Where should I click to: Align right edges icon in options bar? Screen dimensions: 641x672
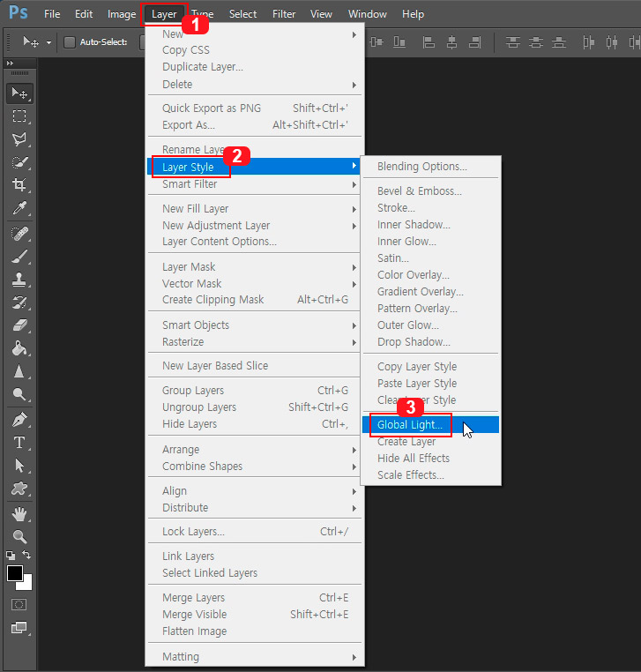(x=474, y=42)
